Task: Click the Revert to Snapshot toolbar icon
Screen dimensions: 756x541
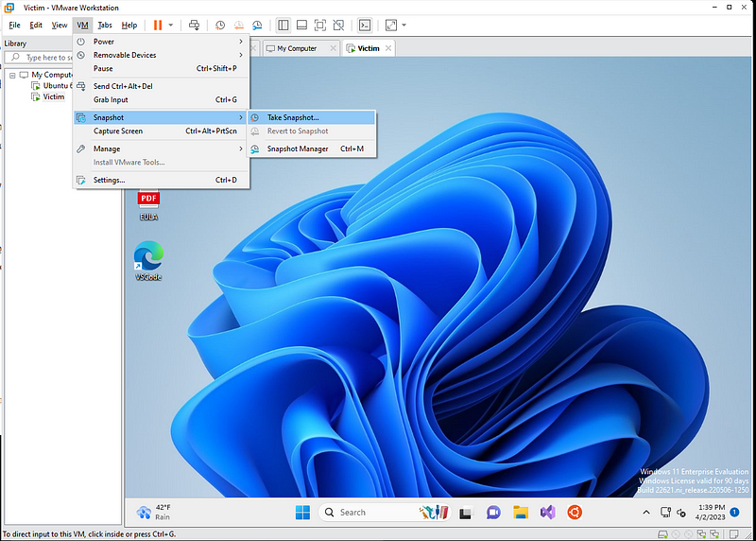Action: click(x=239, y=26)
